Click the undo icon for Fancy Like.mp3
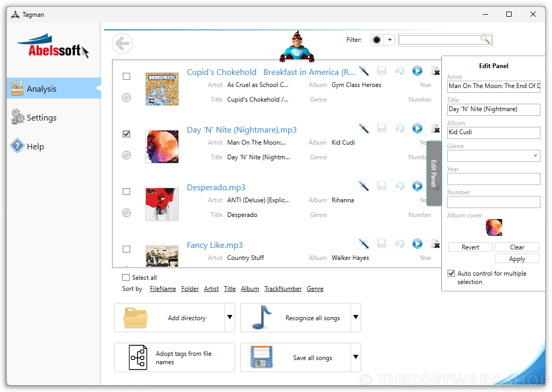 399,244
